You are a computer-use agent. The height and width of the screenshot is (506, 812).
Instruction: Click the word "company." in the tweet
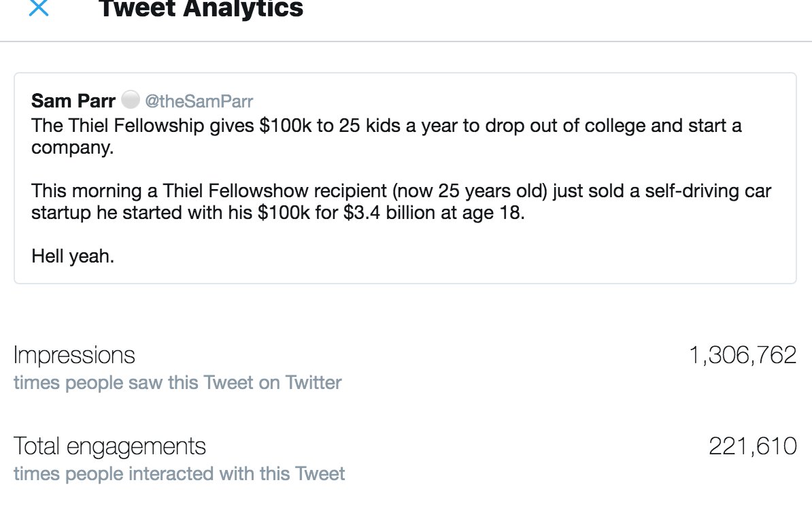[x=73, y=148]
